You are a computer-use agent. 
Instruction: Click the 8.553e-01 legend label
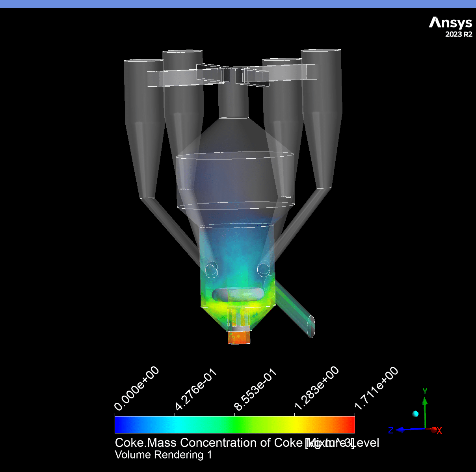click(256, 390)
